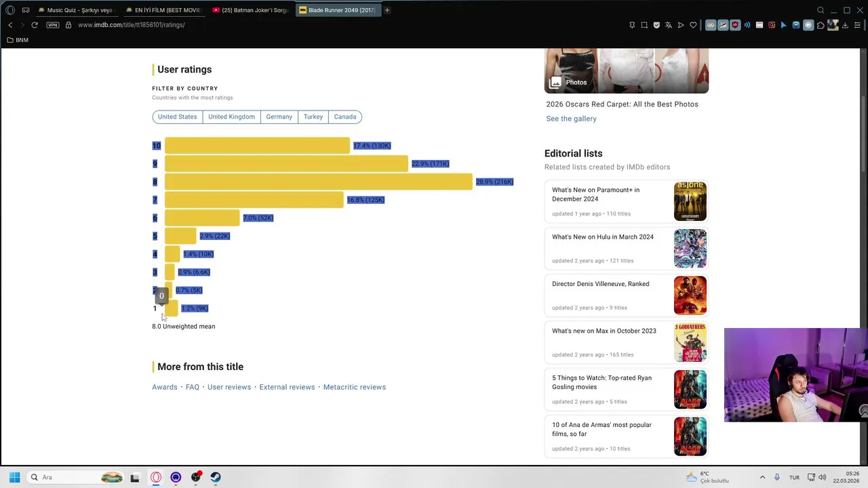Click the pin icon in address bar
The image size is (868, 488).
coord(632,25)
